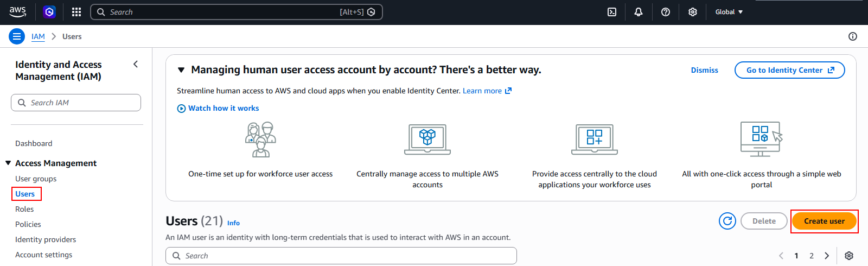Click the IAM breadcrumb link

point(38,36)
